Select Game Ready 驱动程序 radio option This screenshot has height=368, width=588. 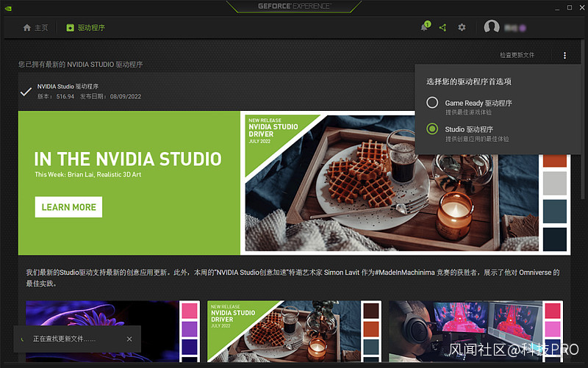click(x=432, y=102)
